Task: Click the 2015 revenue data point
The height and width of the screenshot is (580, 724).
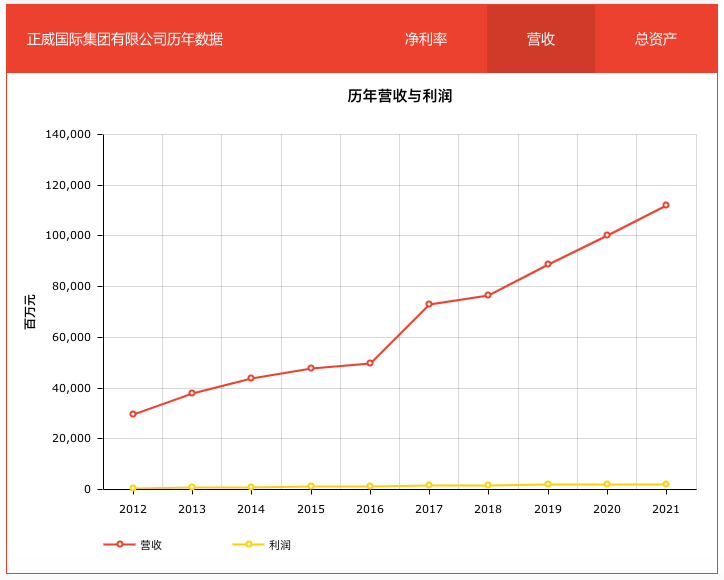Action: point(311,368)
